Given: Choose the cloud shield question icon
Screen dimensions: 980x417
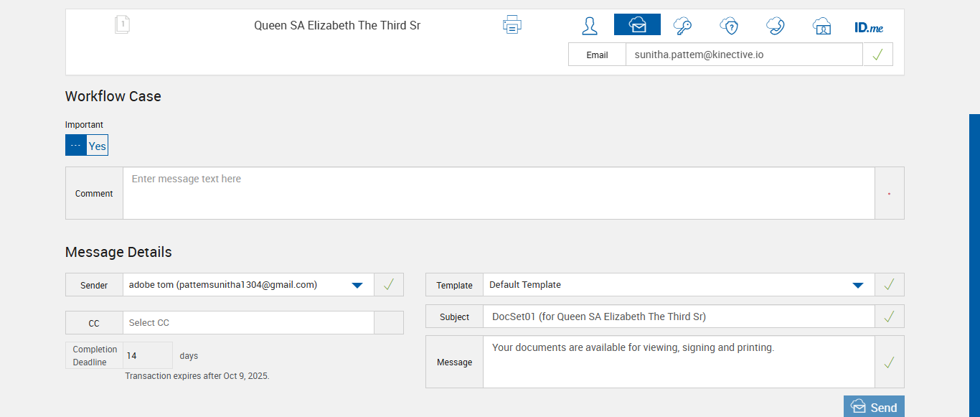Looking at the screenshot, I should tap(729, 26).
